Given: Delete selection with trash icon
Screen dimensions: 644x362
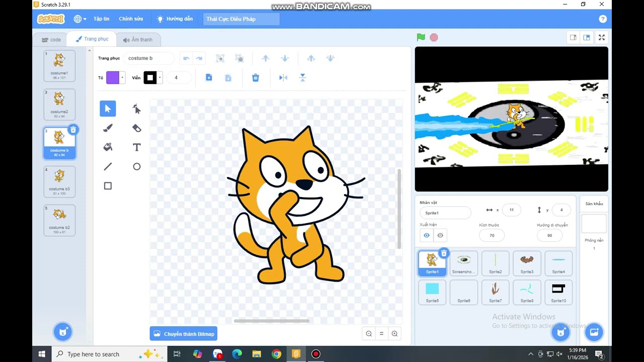Looking at the screenshot, I should (256, 77).
